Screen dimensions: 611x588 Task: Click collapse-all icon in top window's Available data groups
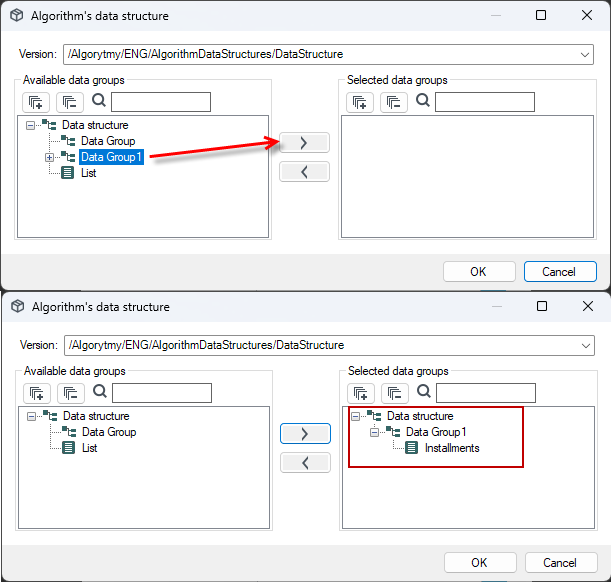pyautogui.click(x=70, y=102)
